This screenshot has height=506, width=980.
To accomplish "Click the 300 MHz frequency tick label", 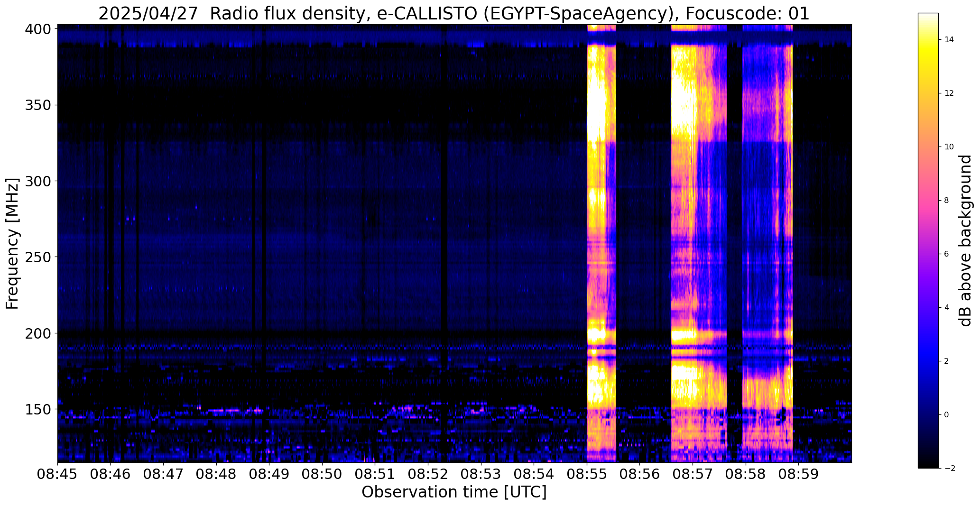I will tap(38, 181).
